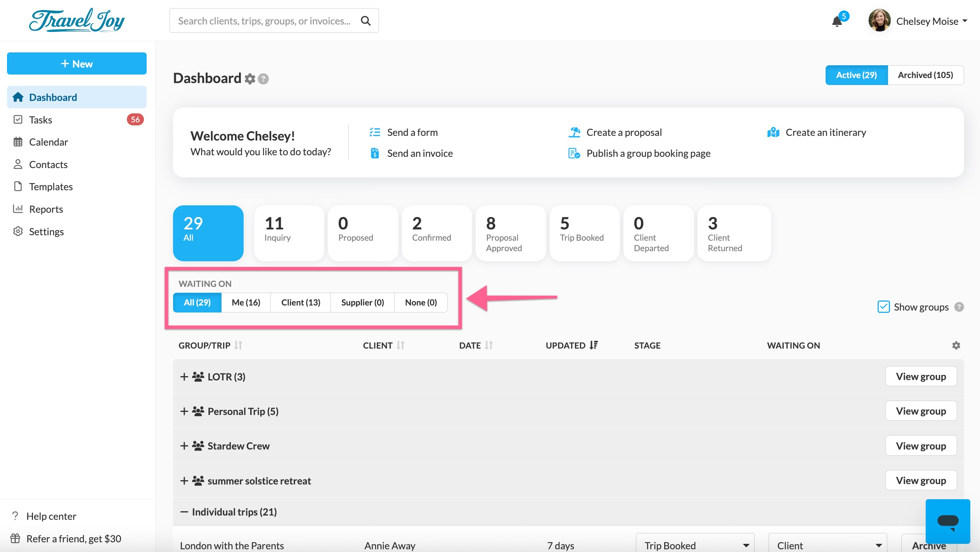
Task: Click the search magnifying glass icon
Action: pyautogui.click(x=365, y=21)
